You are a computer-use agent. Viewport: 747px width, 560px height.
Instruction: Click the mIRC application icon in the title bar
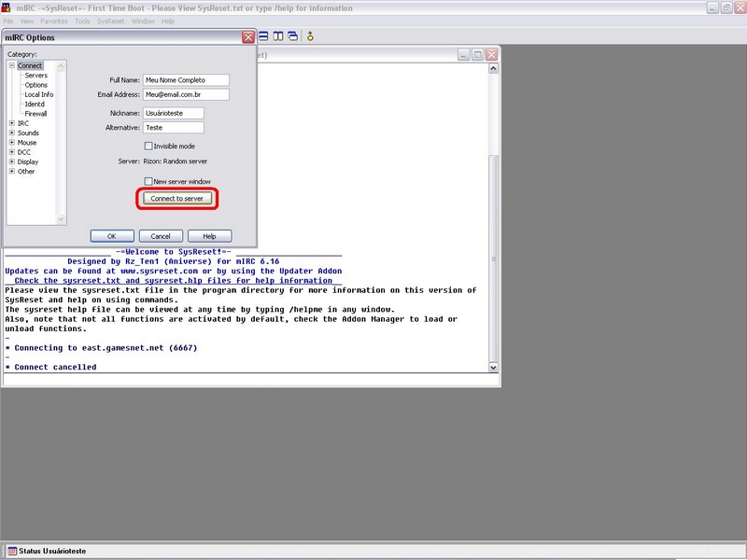point(6,7)
